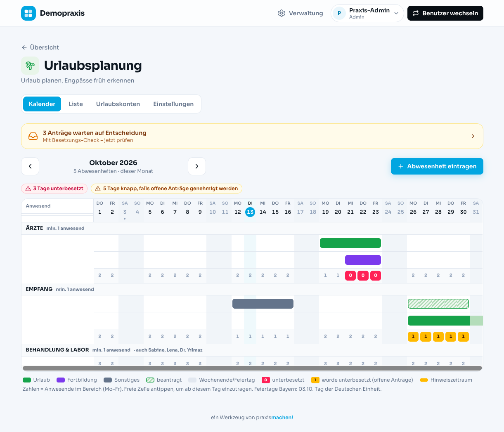Click red 0 badge on Friday 23

pos(376,275)
